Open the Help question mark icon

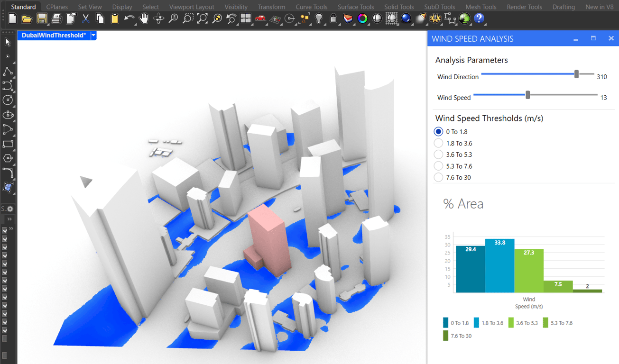coord(479,19)
